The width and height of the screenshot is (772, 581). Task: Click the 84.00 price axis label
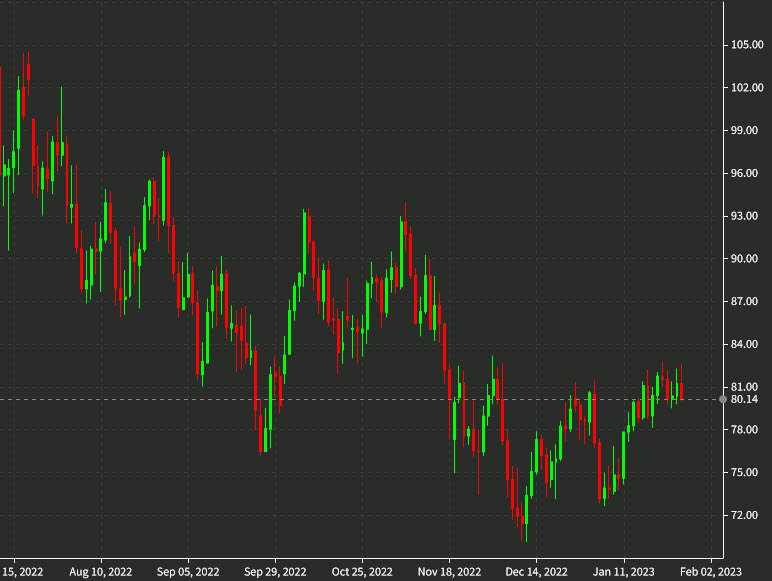744,344
